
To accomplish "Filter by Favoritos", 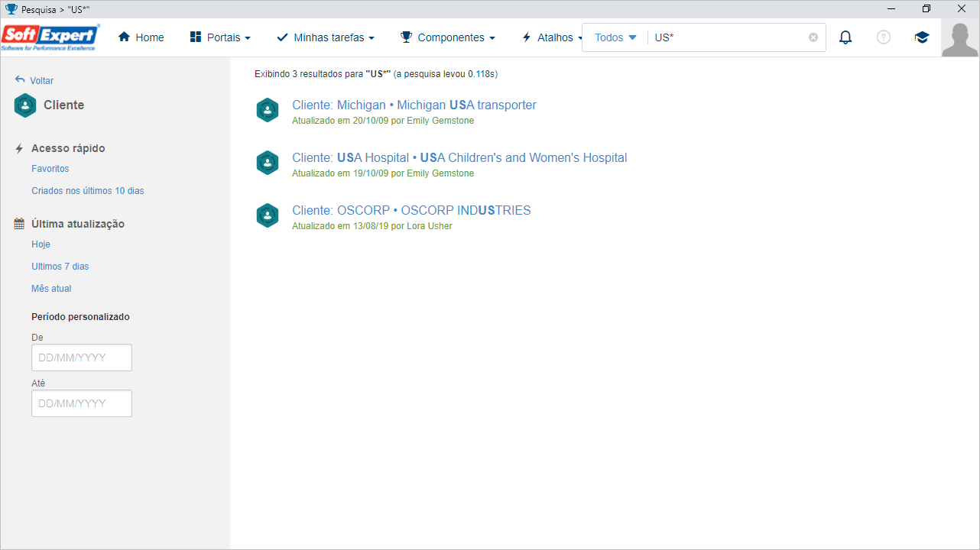I will [x=50, y=169].
